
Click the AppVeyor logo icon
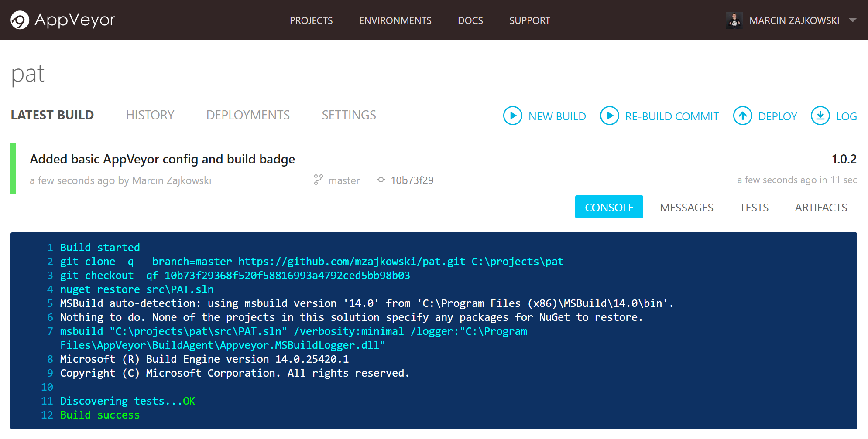[20, 20]
